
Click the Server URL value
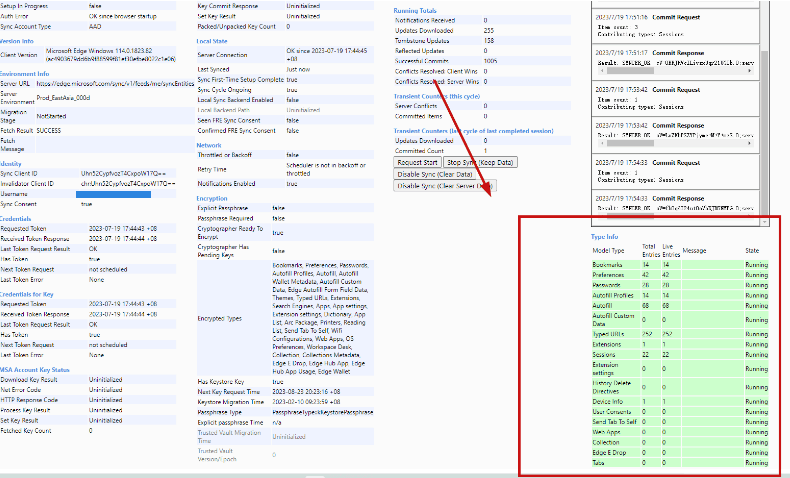(x=115, y=84)
